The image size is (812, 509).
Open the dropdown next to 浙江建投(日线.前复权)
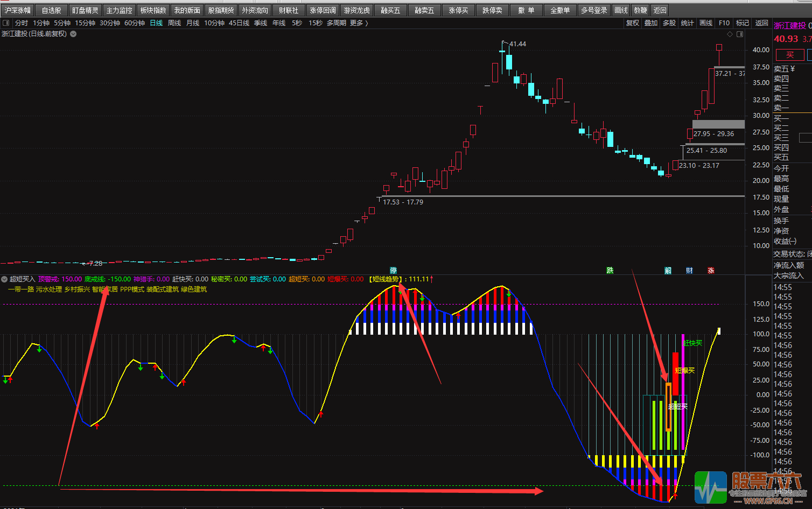pyautogui.click(x=73, y=34)
